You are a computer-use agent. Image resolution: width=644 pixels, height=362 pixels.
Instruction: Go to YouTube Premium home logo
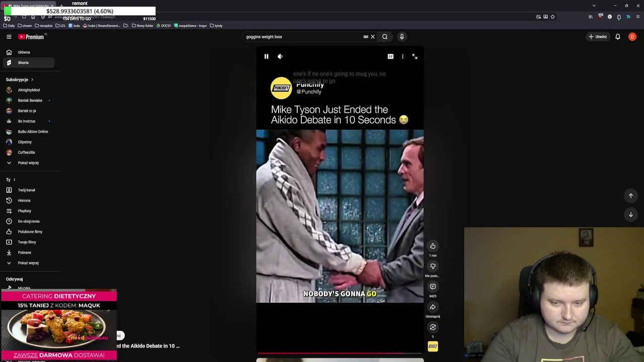click(32, 37)
